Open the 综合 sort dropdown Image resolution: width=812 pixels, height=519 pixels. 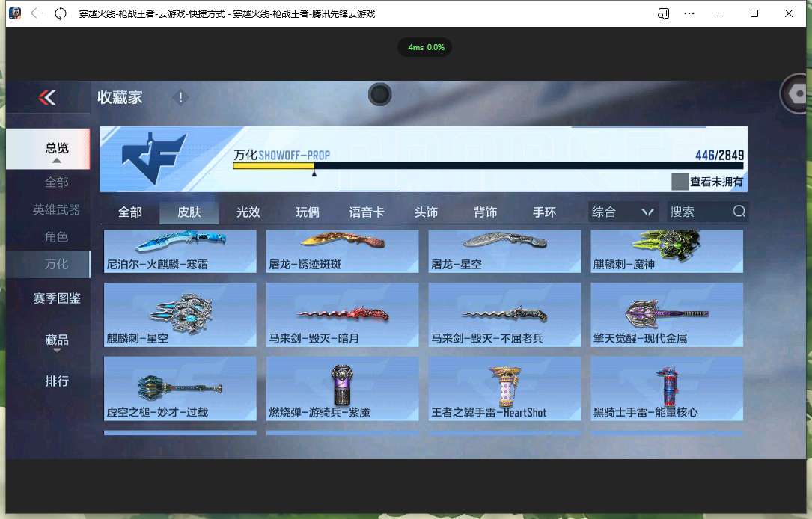click(x=623, y=212)
